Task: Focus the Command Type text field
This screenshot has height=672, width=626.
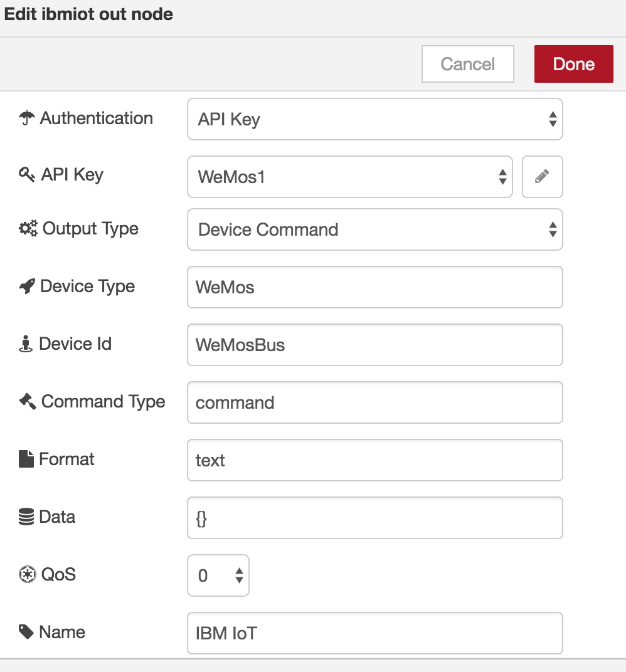Action: click(x=374, y=402)
